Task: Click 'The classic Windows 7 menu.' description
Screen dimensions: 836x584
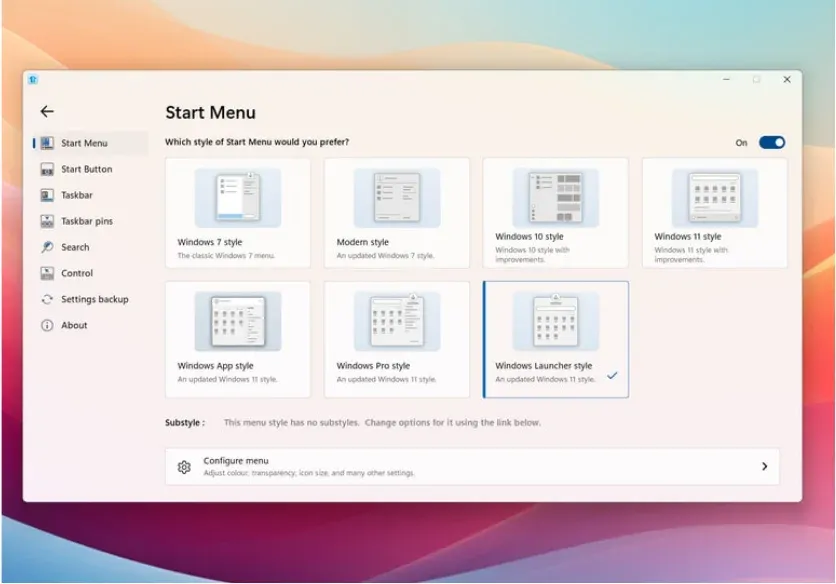Action: 226,256
